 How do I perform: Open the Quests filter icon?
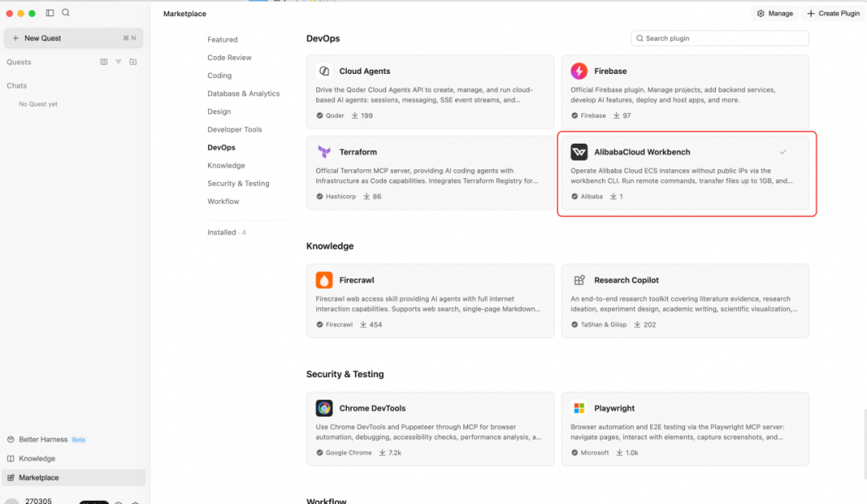point(118,62)
